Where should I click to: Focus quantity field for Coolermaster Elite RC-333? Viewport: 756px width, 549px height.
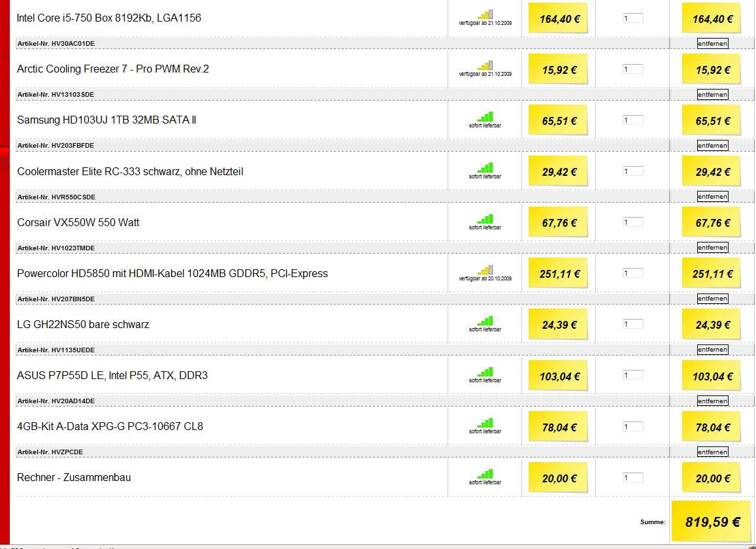click(x=633, y=171)
